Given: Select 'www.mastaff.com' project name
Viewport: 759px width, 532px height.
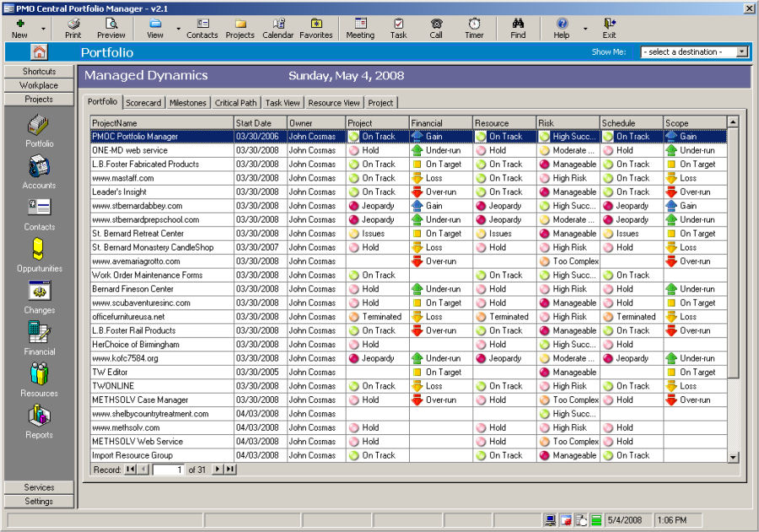Looking at the screenshot, I should pos(123,178).
